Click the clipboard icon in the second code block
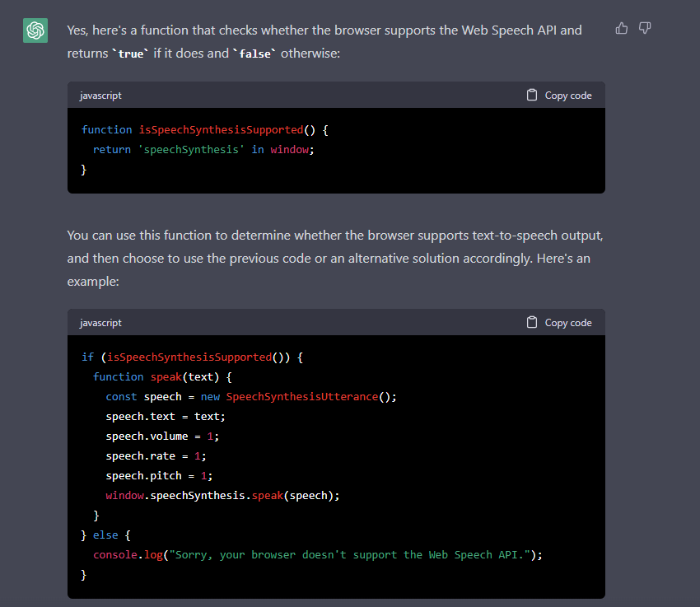The width and height of the screenshot is (700, 607). 532,322
